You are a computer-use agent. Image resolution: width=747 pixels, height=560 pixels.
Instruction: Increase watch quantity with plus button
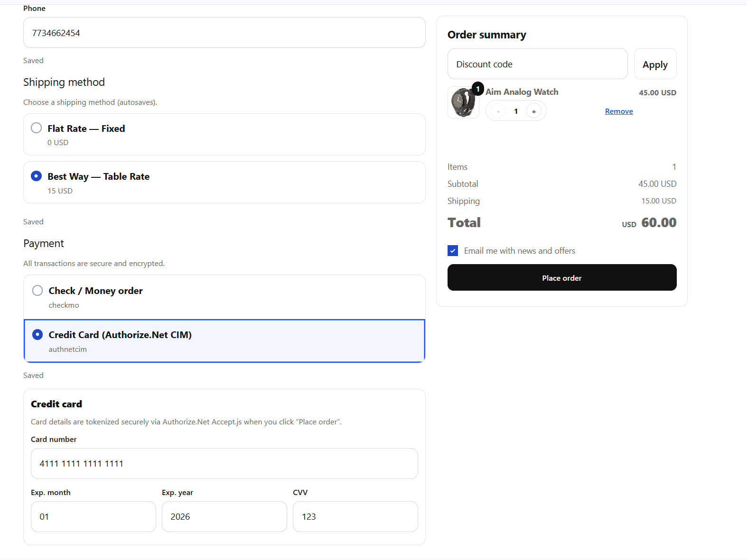tap(534, 111)
